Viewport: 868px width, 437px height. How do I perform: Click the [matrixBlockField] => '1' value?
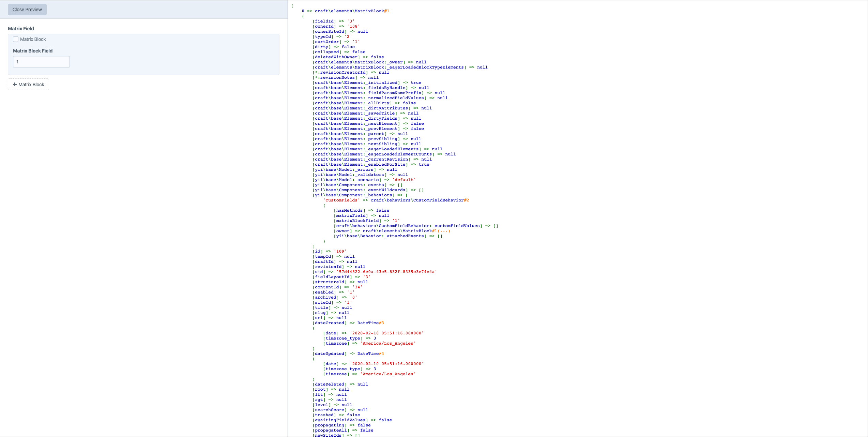tap(396, 221)
